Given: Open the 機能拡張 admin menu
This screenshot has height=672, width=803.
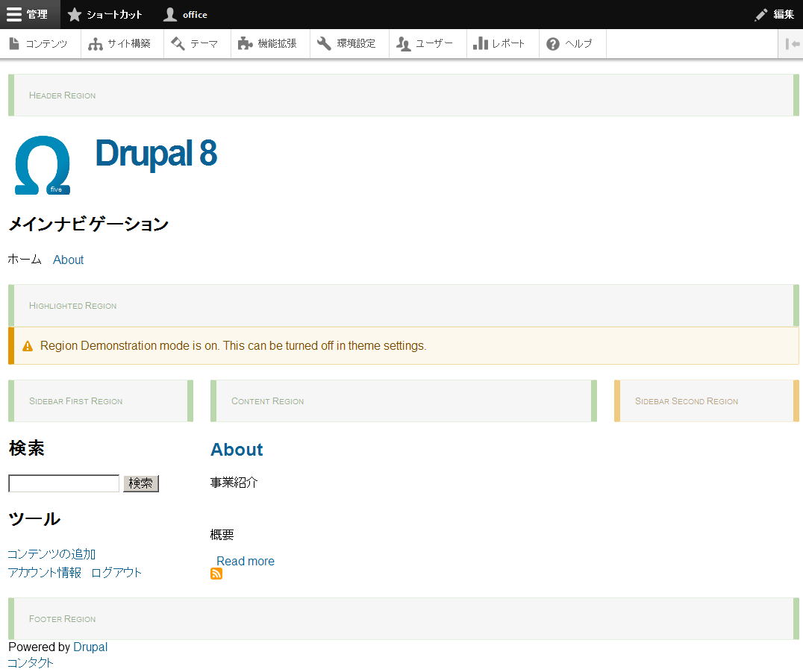Looking at the screenshot, I should (x=270, y=44).
